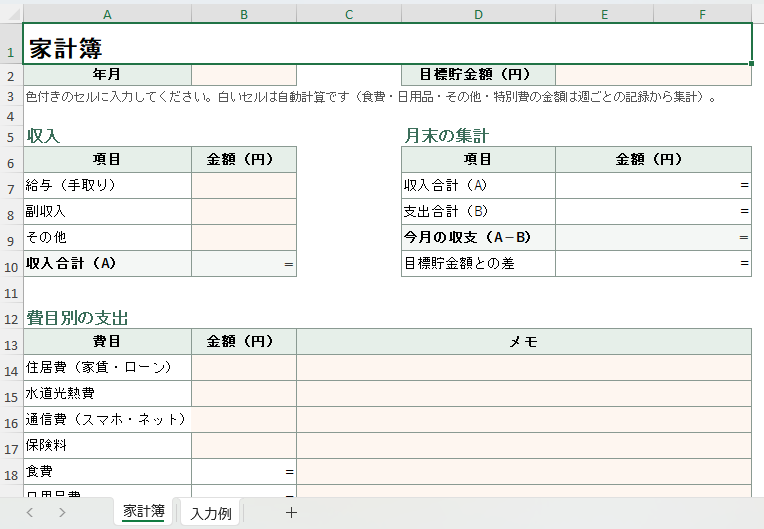Image resolution: width=764 pixels, height=529 pixels.
Task: Select row 7 header
Action: click(11, 186)
